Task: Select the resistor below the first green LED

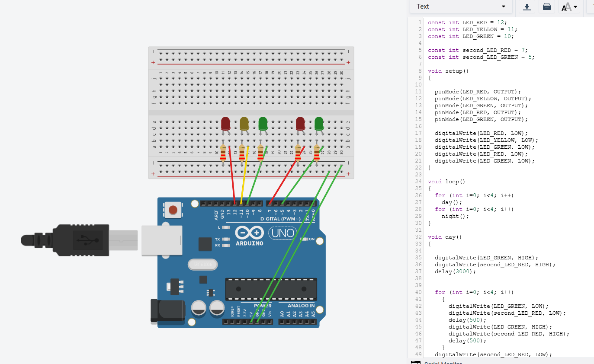Action: [260, 153]
